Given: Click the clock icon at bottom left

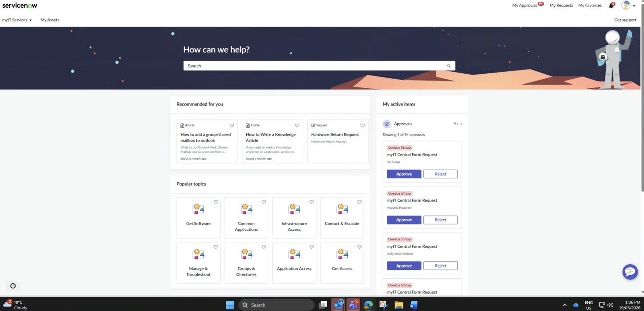Looking at the screenshot, I should point(13,286).
